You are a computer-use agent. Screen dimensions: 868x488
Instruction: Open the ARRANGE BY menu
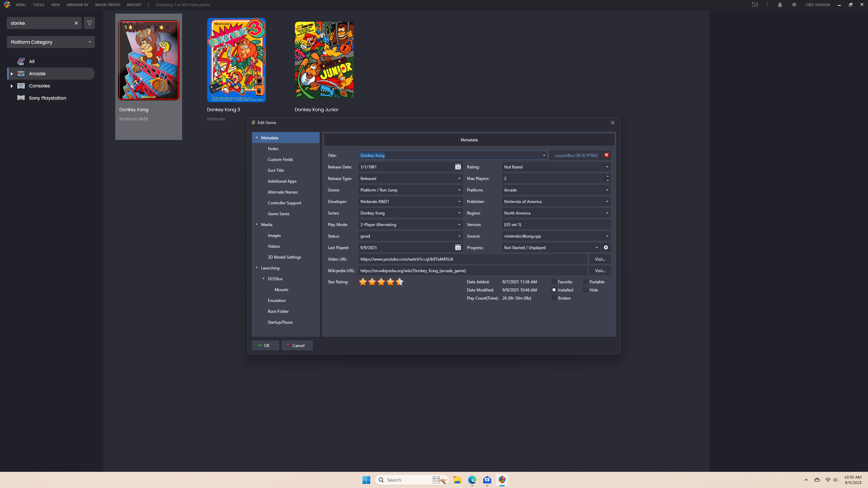click(77, 5)
